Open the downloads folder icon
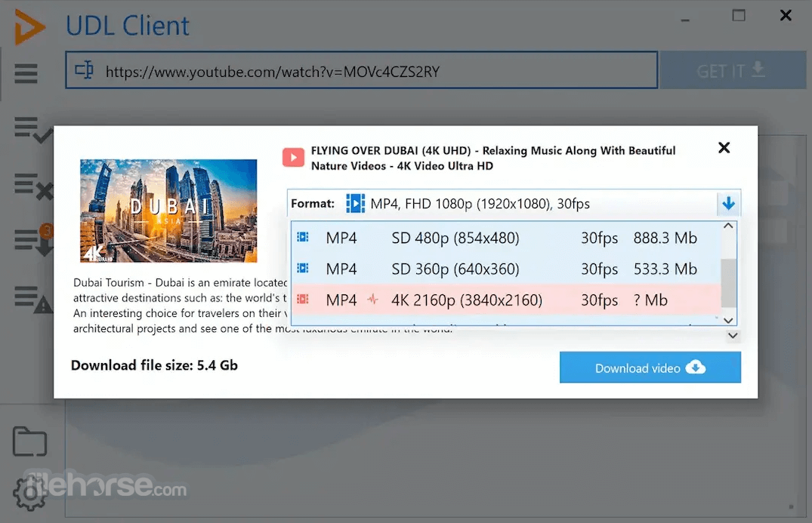The image size is (812, 523). [x=29, y=441]
